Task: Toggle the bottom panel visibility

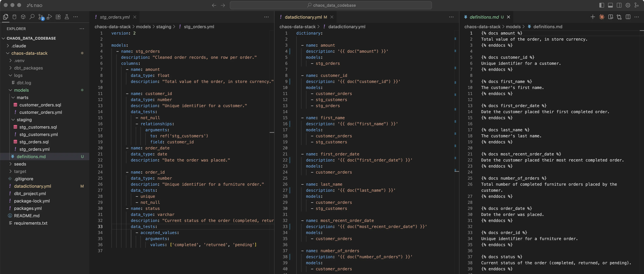Action: point(610,5)
